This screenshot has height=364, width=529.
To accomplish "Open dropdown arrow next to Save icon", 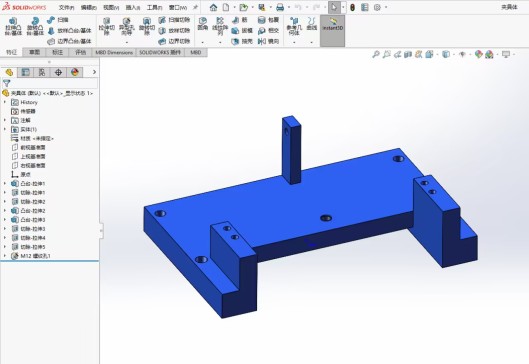I will (271, 7).
